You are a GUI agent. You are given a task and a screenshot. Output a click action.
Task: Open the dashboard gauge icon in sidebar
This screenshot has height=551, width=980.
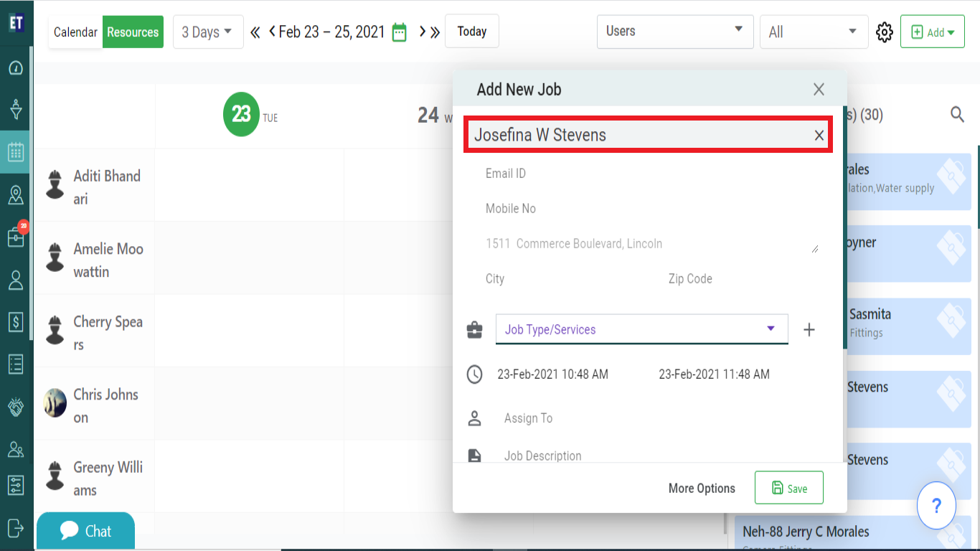(16, 68)
